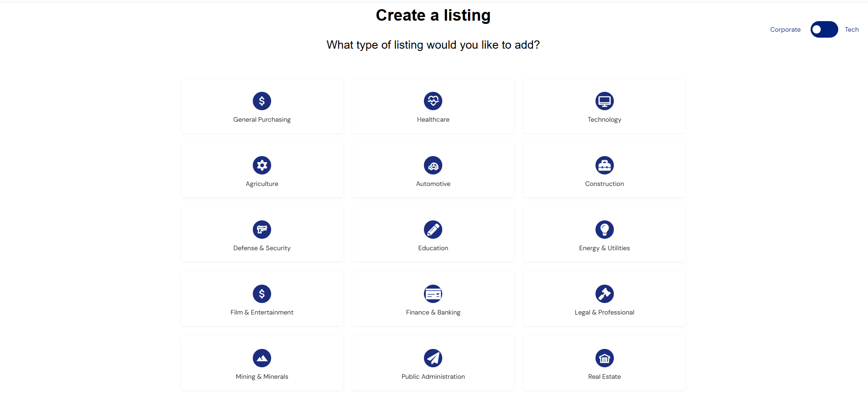Click the pencil icon on the Education card
Viewport: 868px width, 393px height.
433,229
